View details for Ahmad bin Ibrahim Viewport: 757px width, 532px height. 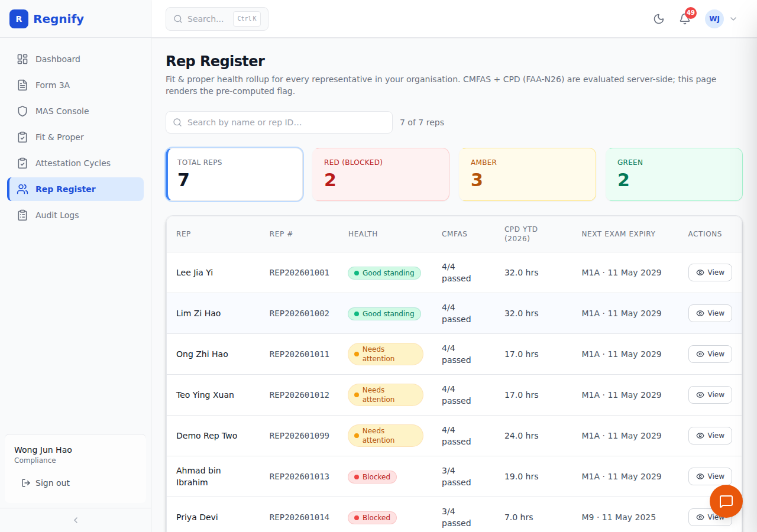(710, 476)
